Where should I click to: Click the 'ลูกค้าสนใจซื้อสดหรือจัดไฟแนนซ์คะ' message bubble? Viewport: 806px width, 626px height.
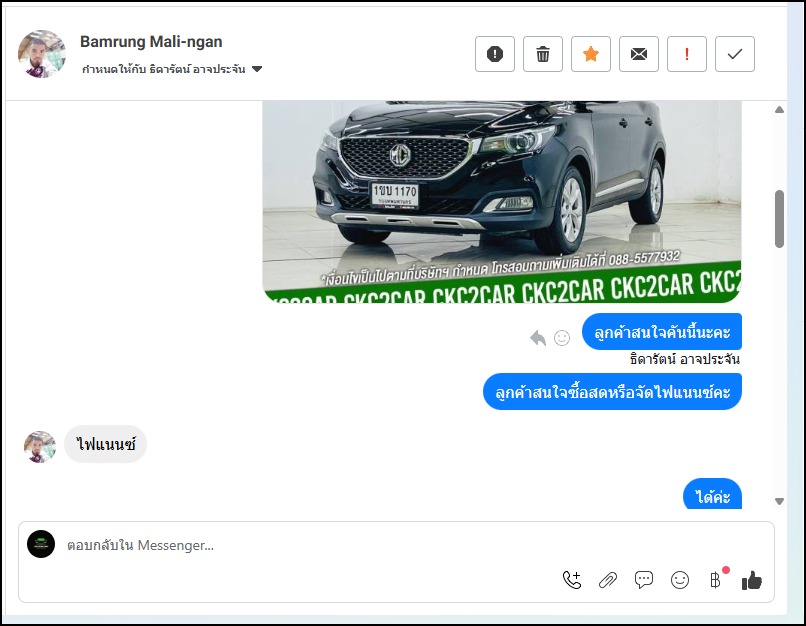[612, 392]
